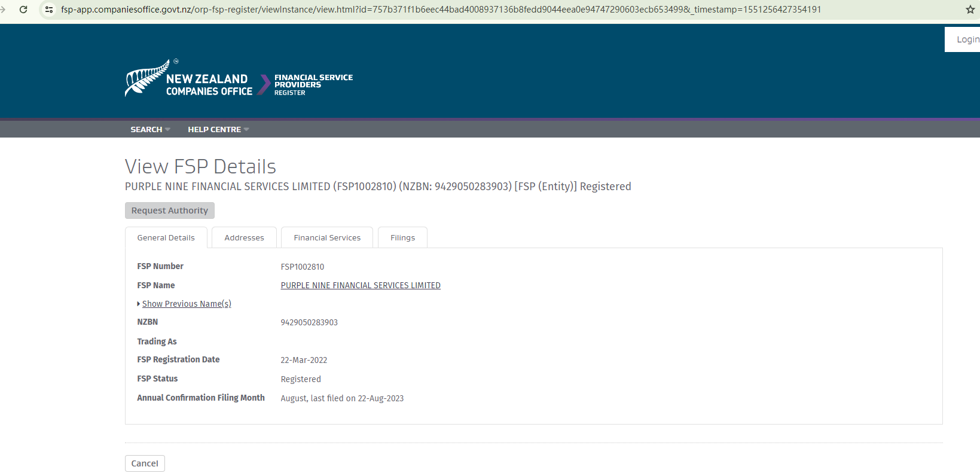The image size is (980, 476).
Task: Click the Cancel button
Action: [x=145, y=463]
